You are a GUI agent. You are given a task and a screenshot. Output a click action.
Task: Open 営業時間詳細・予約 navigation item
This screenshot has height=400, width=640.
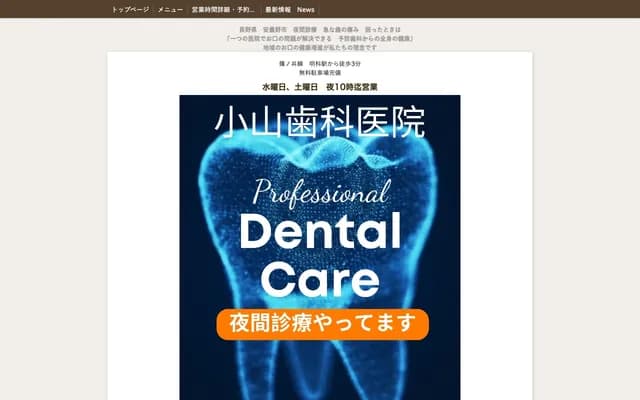pyautogui.click(x=223, y=9)
